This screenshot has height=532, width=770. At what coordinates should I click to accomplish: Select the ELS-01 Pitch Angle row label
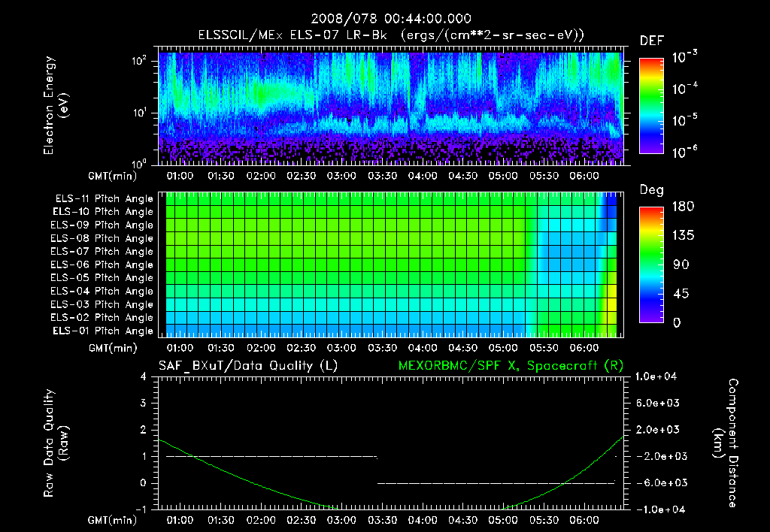103,331
